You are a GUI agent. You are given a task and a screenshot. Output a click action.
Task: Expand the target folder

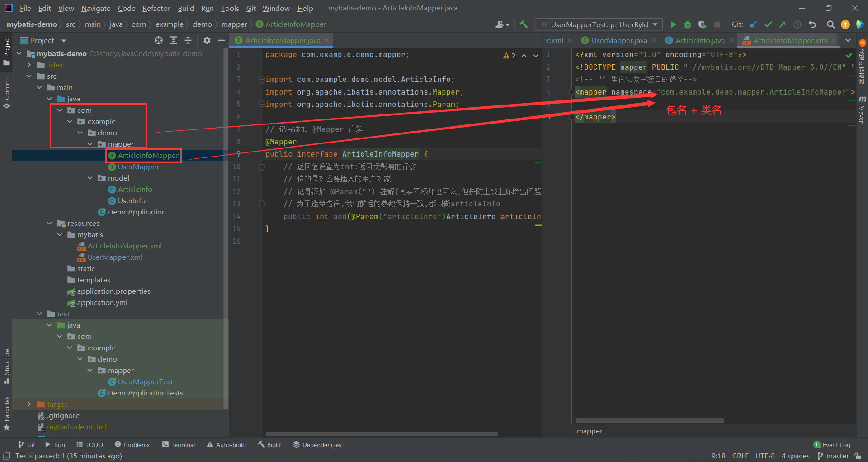29,404
